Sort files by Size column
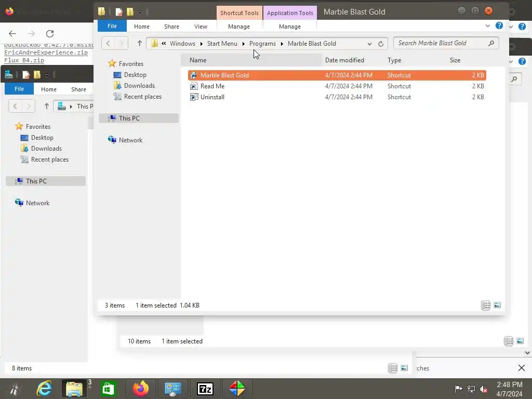 tap(455, 60)
